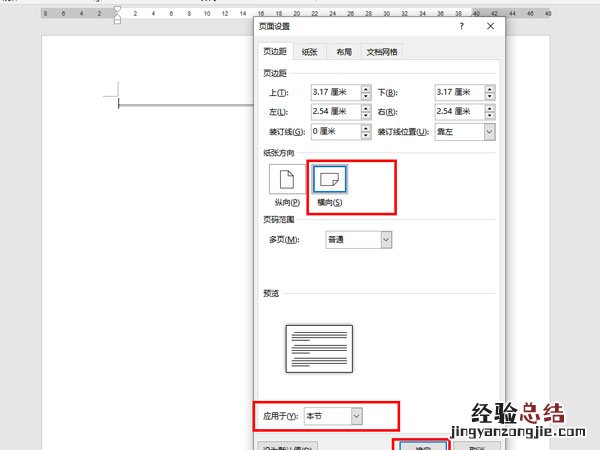Click the preview page thumbnail
The height and width of the screenshot is (450, 600).
click(319, 347)
